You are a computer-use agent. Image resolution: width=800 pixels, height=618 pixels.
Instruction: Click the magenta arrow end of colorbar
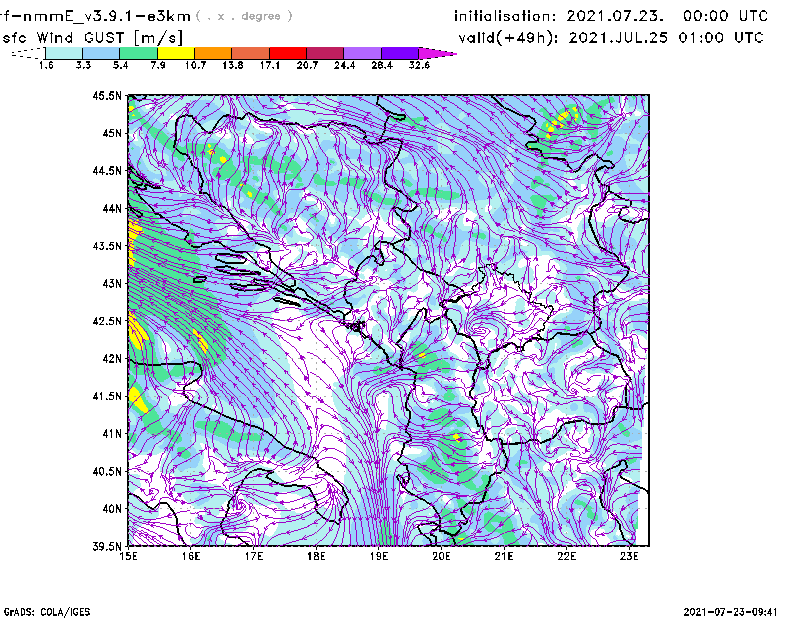(x=437, y=53)
